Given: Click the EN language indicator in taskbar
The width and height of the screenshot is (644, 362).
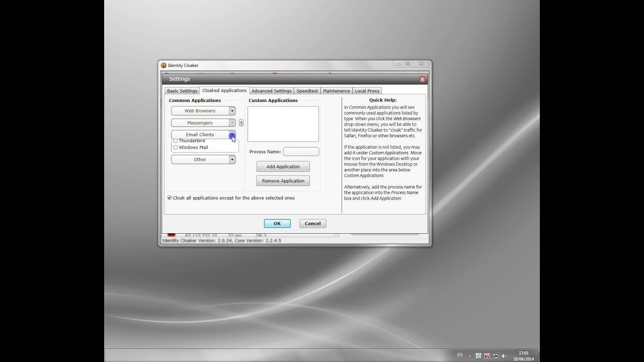Looking at the screenshot, I should pos(460,355).
